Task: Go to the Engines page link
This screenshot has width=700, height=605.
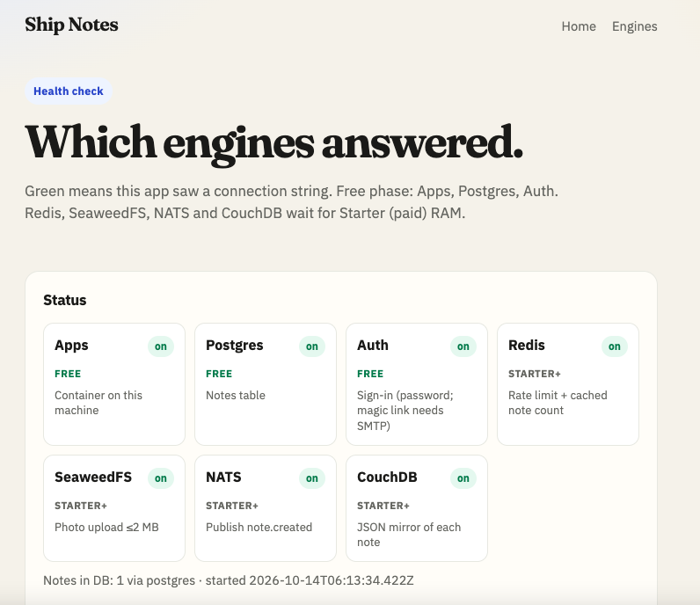Action: click(x=634, y=26)
